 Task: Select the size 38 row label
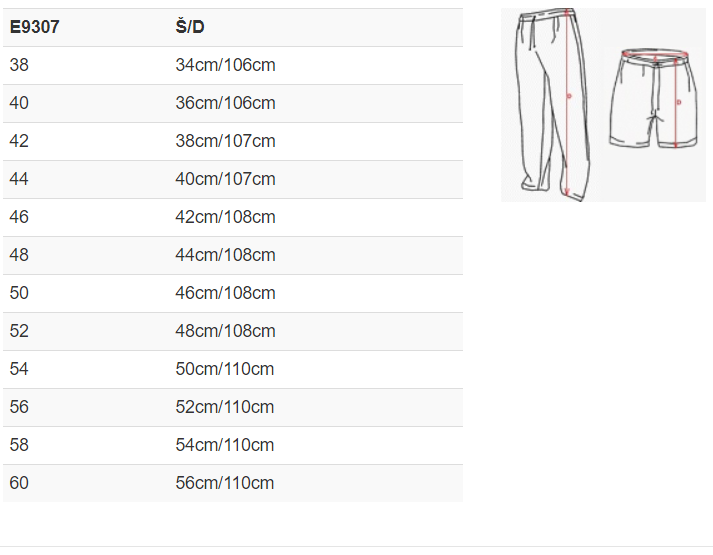19,65
